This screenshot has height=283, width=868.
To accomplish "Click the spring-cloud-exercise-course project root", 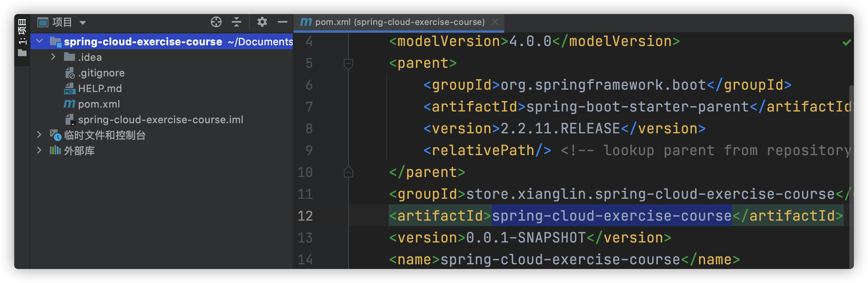I will [143, 42].
